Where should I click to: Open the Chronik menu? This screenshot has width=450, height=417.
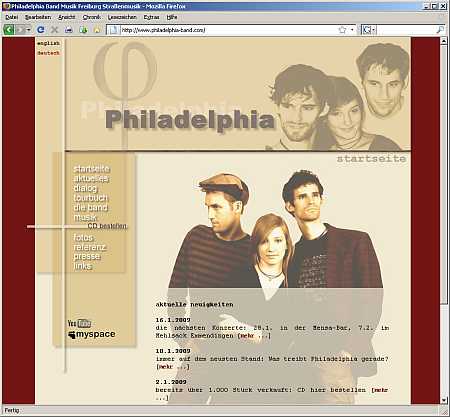coord(91,17)
